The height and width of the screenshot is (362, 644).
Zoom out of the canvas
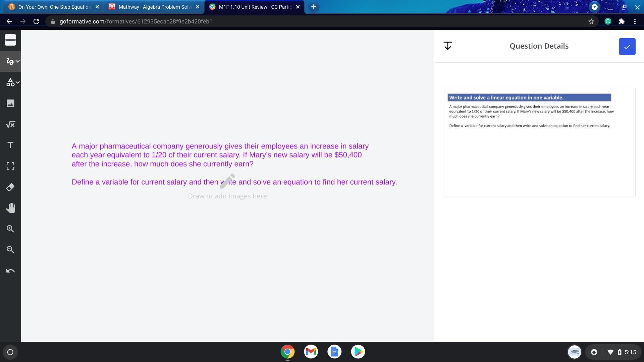click(10, 250)
